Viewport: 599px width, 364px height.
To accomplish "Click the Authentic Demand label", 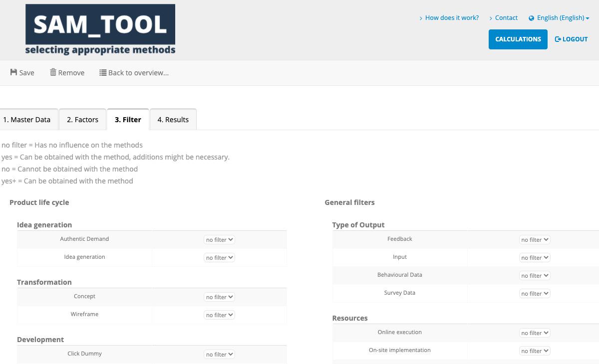I will click(84, 239).
